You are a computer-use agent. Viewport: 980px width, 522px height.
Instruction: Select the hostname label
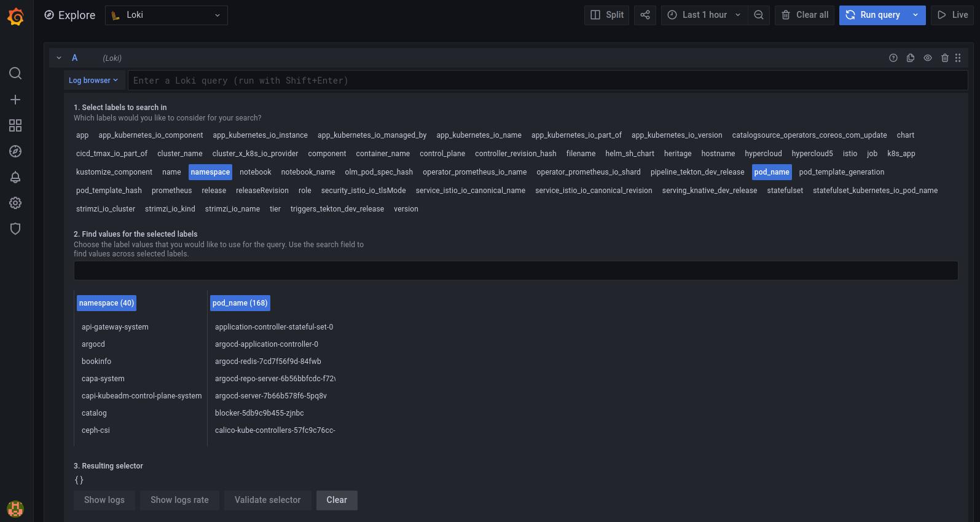point(718,154)
